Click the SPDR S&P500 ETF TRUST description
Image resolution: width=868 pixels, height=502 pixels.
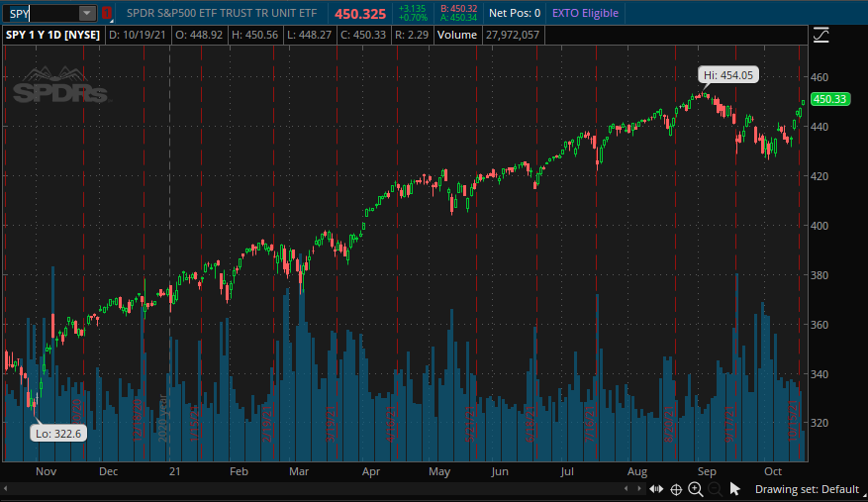tap(222, 13)
